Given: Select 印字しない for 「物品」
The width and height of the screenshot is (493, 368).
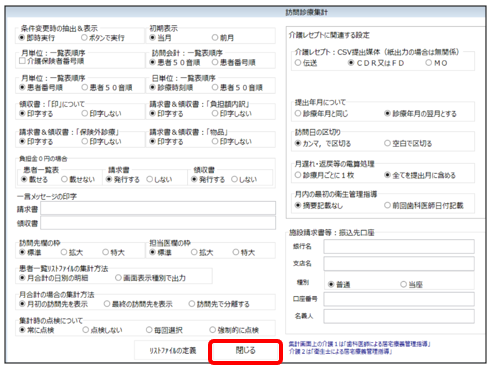Looking at the screenshot, I should coord(215,142).
